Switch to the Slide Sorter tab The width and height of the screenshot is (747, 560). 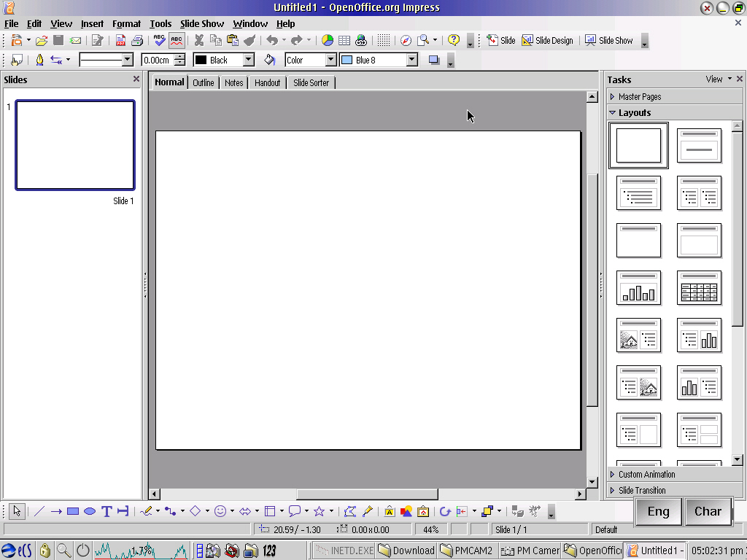click(311, 82)
